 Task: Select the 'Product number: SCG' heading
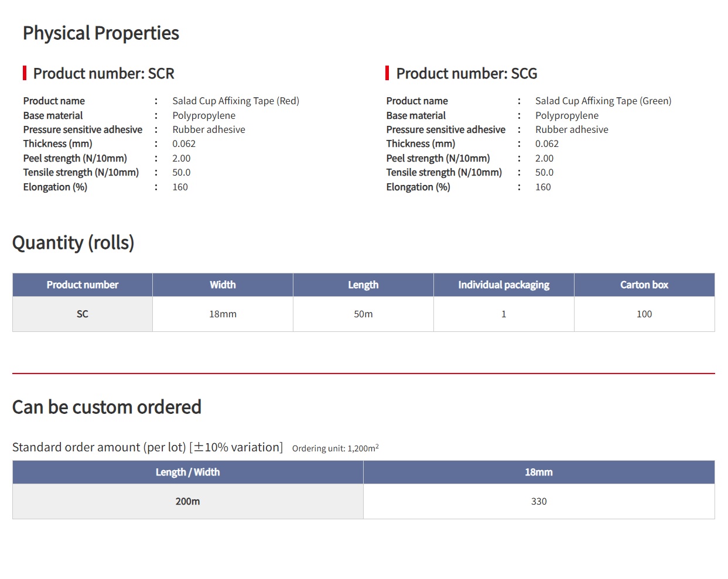tap(466, 74)
